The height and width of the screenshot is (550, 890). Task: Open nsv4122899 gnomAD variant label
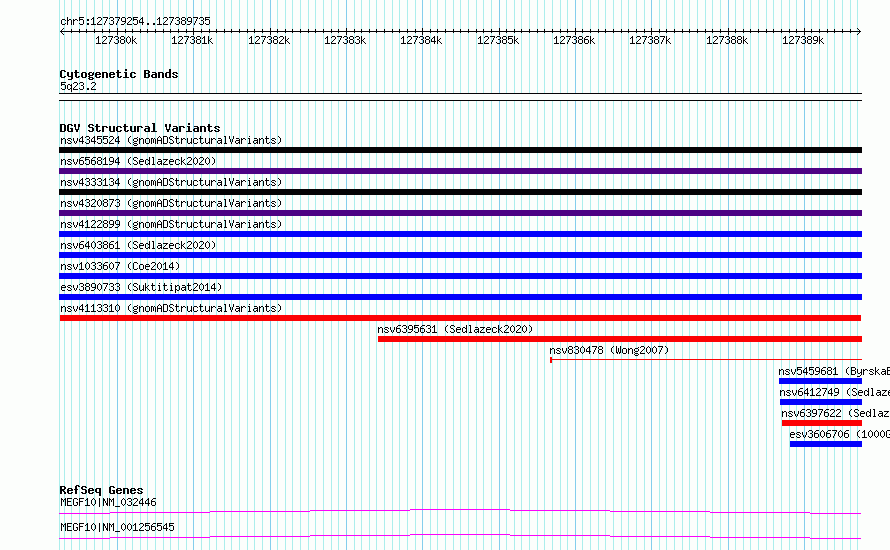[x=171, y=224]
